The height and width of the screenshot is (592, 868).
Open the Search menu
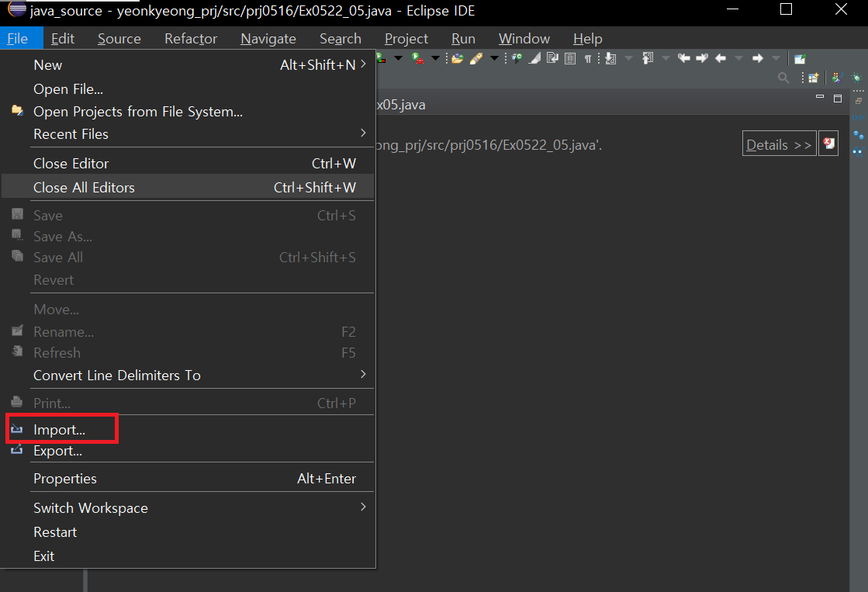[x=341, y=39]
